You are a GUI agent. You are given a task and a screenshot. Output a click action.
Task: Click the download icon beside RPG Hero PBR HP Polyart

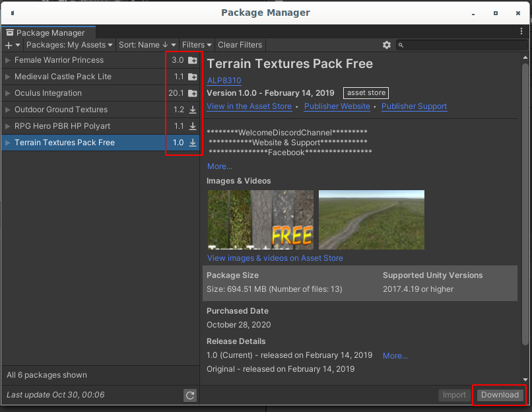[x=191, y=126]
